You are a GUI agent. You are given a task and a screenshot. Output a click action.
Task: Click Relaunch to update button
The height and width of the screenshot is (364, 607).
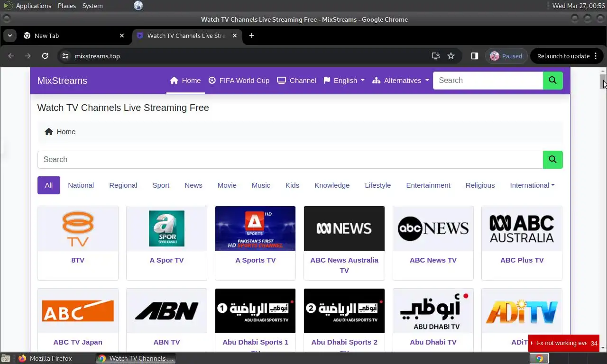tap(567, 56)
